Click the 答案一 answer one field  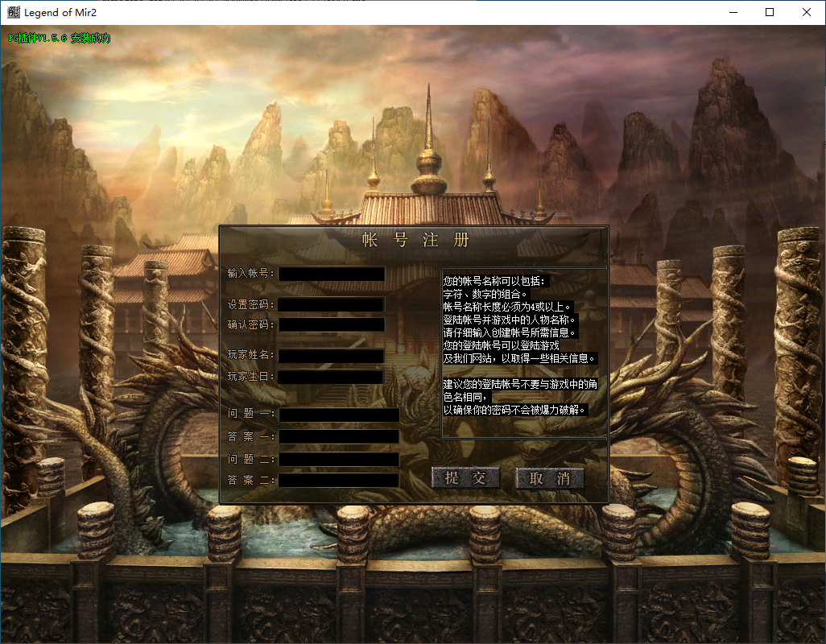[339, 436]
